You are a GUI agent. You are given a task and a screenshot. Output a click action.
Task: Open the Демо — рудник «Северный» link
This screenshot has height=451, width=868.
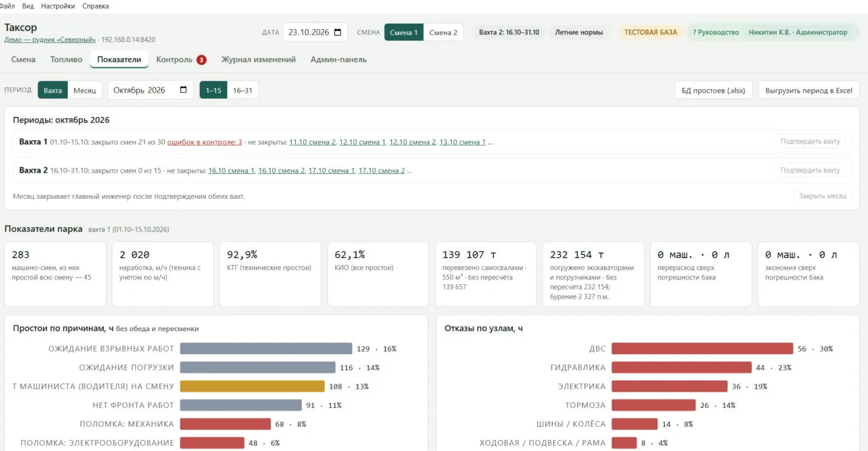pos(50,39)
